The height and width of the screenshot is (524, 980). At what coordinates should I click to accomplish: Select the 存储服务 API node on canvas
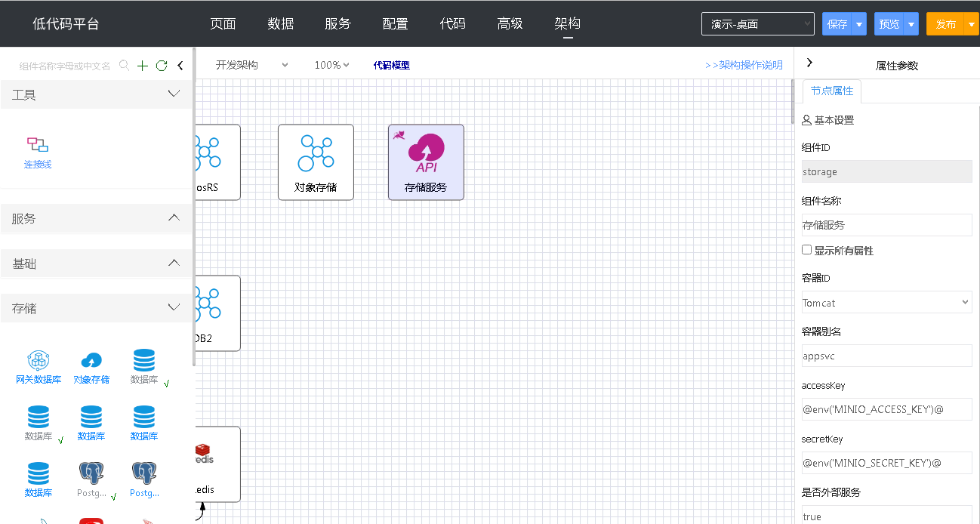(426, 162)
